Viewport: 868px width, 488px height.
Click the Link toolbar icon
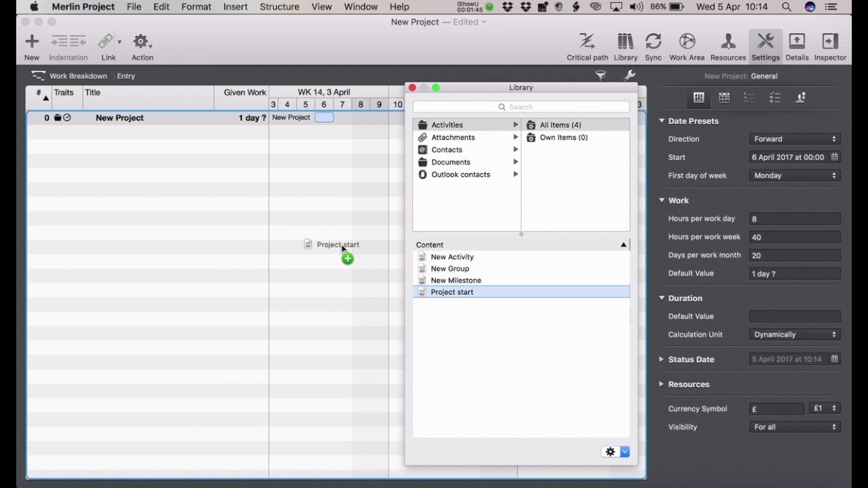tap(106, 42)
